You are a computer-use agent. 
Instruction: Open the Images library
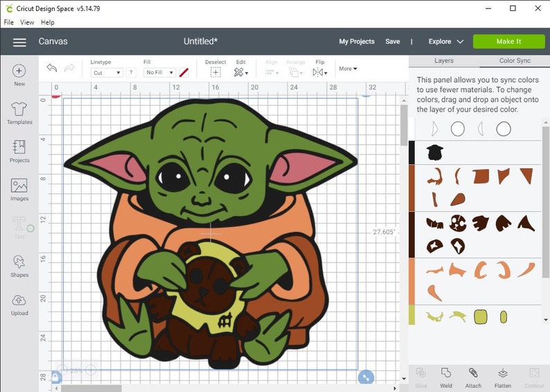point(19,190)
